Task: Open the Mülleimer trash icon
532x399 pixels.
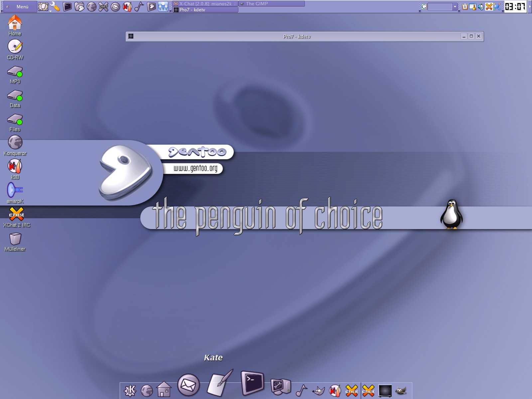Action: [x=15, y=242]
